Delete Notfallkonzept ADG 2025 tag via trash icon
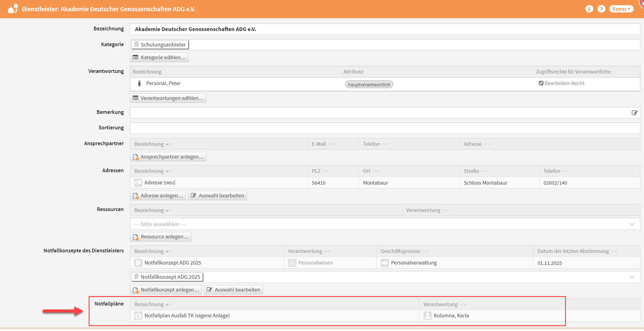 tap(137, 277)
